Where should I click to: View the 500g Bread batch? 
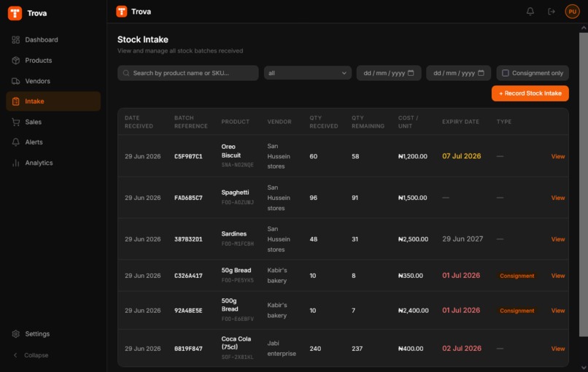pos(557,311)
